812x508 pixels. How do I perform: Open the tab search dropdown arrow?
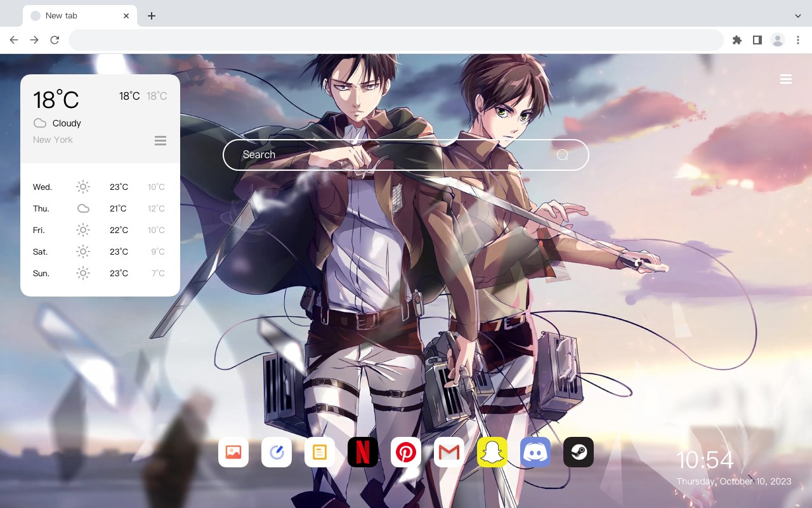pos(798,16)
